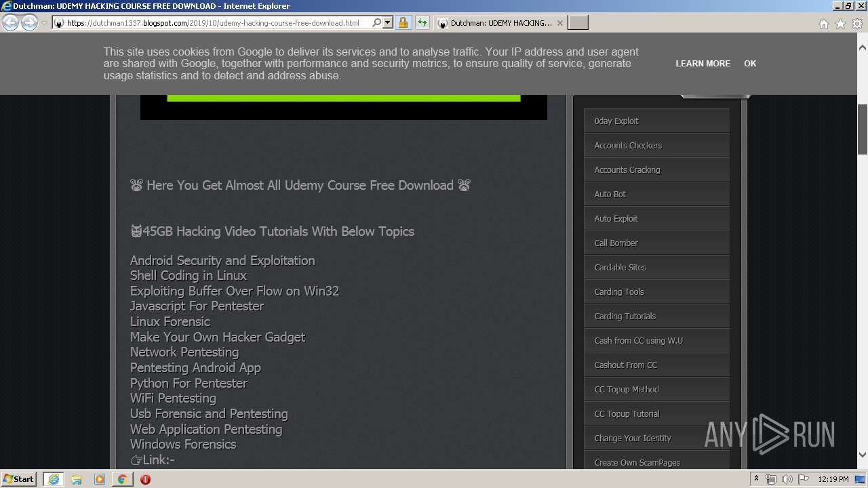The height and width of the screenshot is (488, 868).
Task: Go back with the browser Back arrow
Action: coord(10,22)
